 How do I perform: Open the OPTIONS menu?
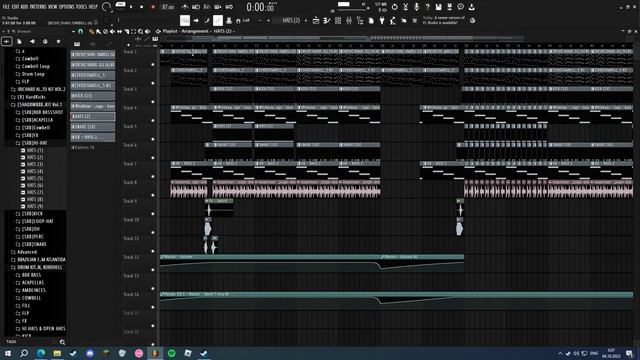(x=67, y=7)
